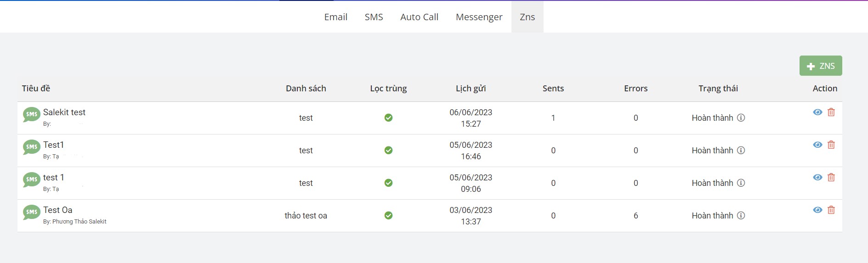View the test 1 campaign via eye icon
The height and width of the screenshot is (263, 868).
click(817, 177)
